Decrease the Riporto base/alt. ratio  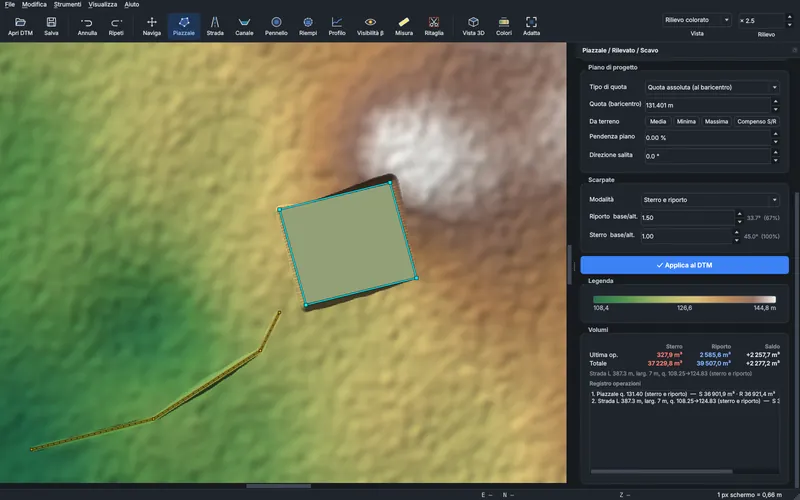(x=740, y=221)
